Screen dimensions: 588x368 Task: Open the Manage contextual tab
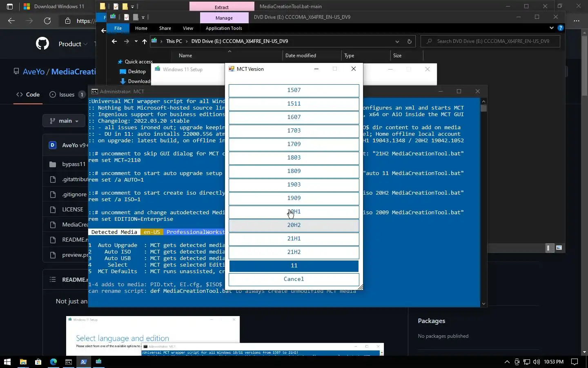[x=224, y=18]
